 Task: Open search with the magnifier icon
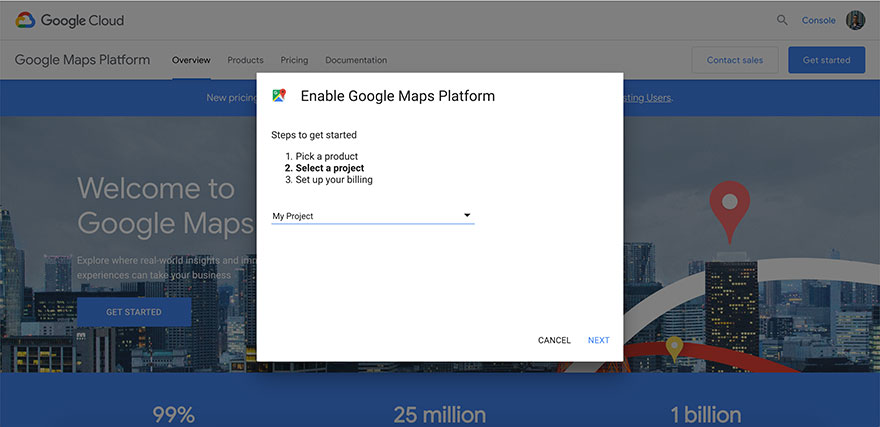[x=782, y=20]
